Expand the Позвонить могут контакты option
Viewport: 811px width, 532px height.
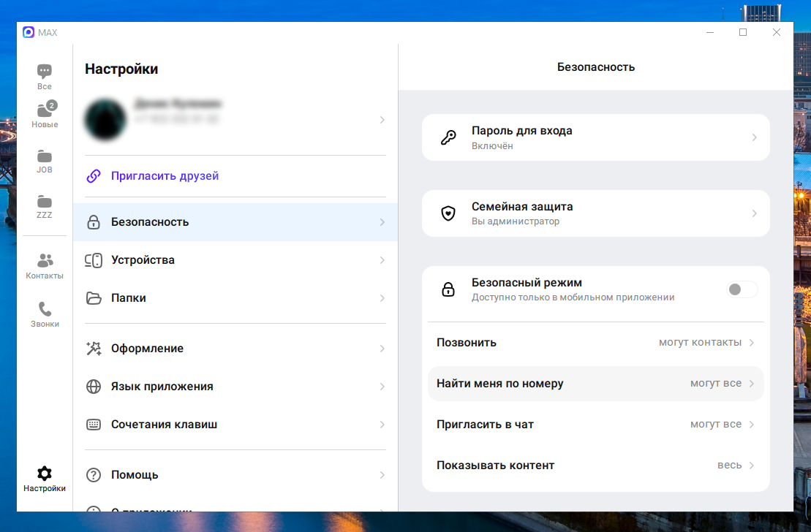[751, 343]
